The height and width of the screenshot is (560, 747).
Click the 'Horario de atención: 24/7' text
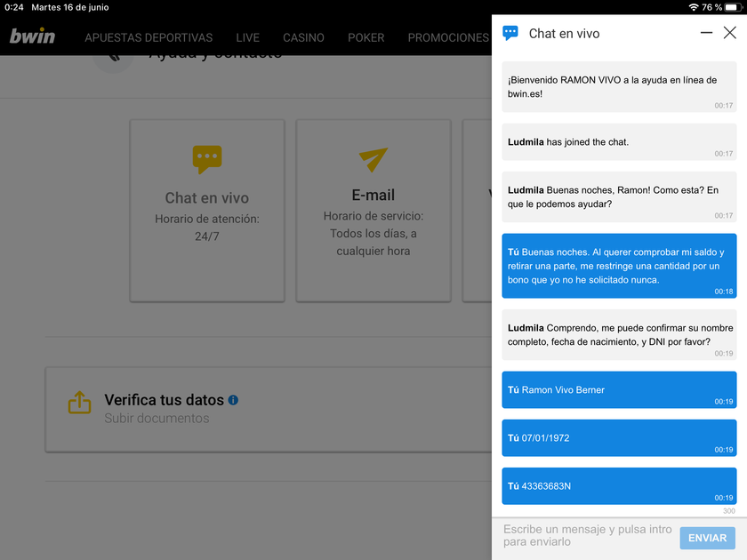pos(207,228)
